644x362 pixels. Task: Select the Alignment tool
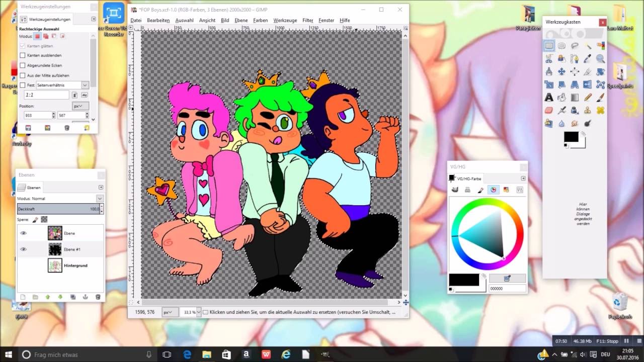pyautogui.click(x=575, y=71)
